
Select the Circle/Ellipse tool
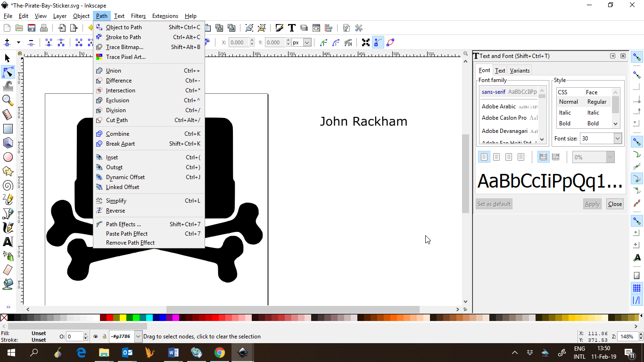click(x=8, y=157)
